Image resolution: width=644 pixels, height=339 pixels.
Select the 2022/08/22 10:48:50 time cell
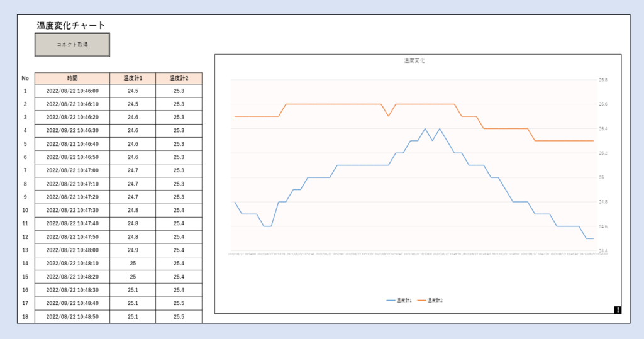click(x=72, y=316)
